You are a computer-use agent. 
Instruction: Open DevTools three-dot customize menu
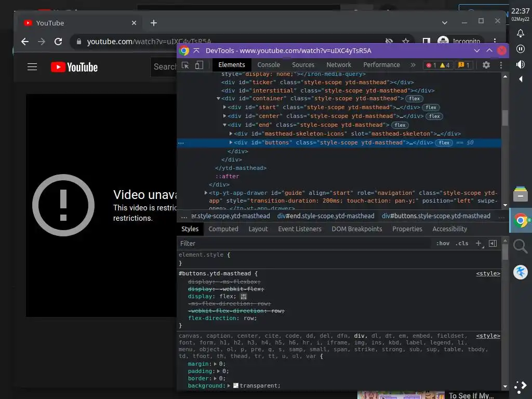(501, 65)
